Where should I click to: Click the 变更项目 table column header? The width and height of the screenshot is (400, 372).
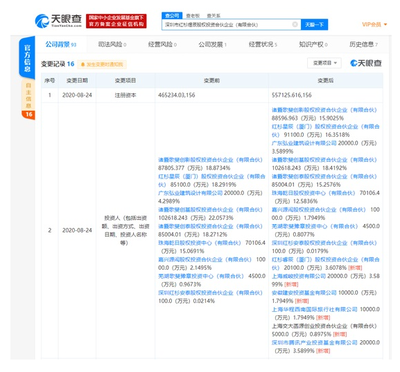[x=125, y=81]
